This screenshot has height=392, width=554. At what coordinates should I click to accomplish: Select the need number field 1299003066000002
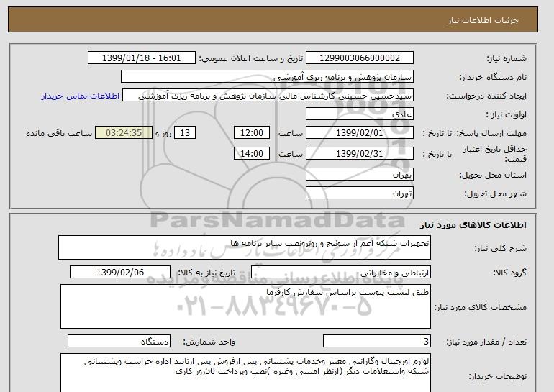coord(359,58)
